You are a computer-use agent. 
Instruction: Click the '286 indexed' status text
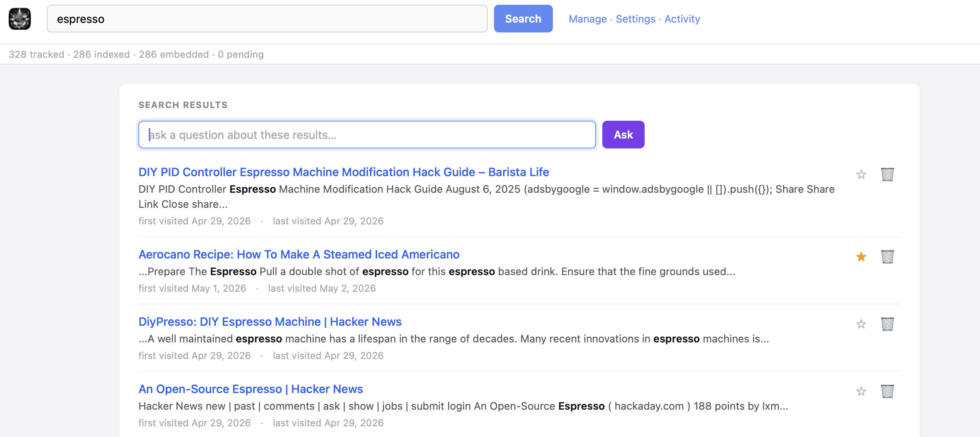tap(102, 54)
